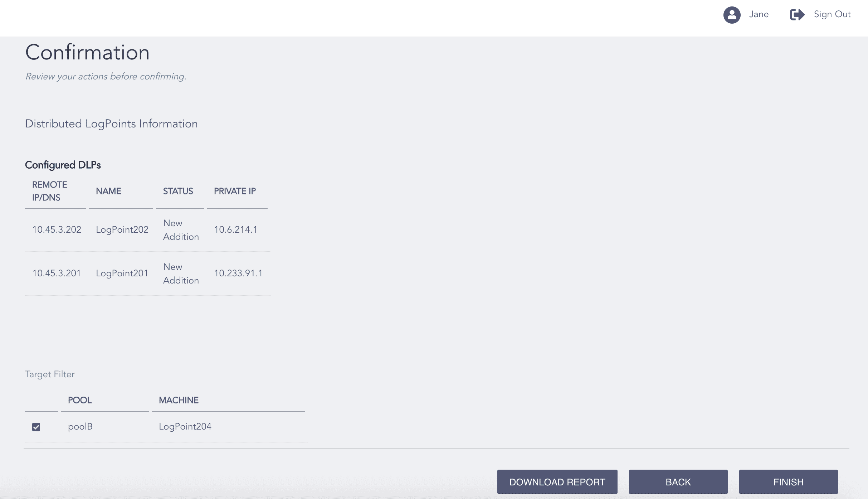Viewport: 868px width, 499px height.
Task: Click the PRIVATE IP column header
Action: [x=235, y=191]
